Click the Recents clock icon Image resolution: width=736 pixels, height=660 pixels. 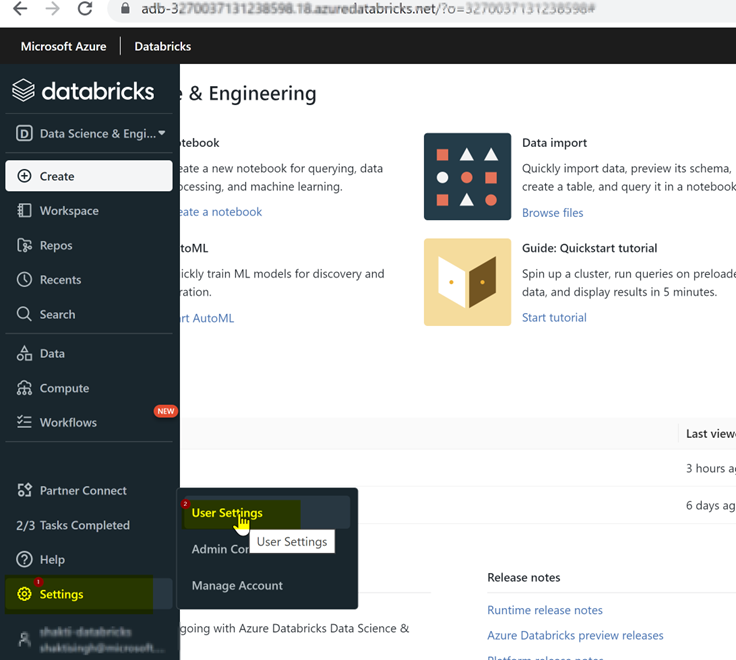[x=24, y=280]
